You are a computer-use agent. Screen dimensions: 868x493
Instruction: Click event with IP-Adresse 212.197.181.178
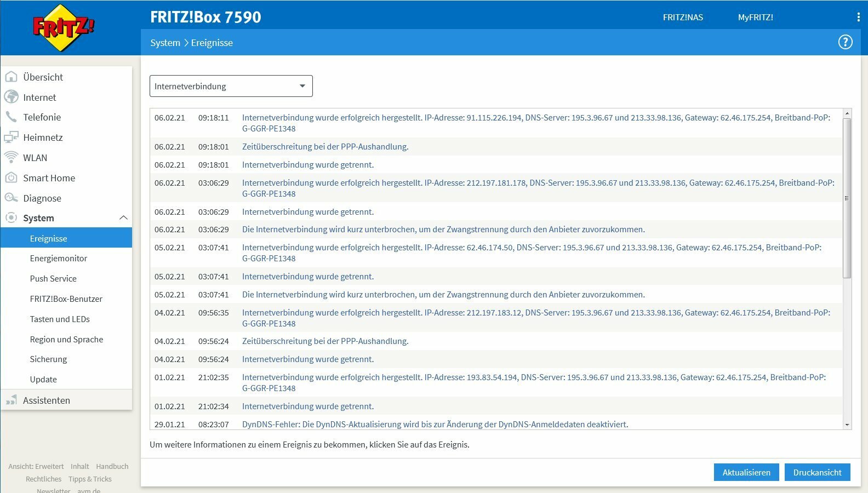coord(496,188)
